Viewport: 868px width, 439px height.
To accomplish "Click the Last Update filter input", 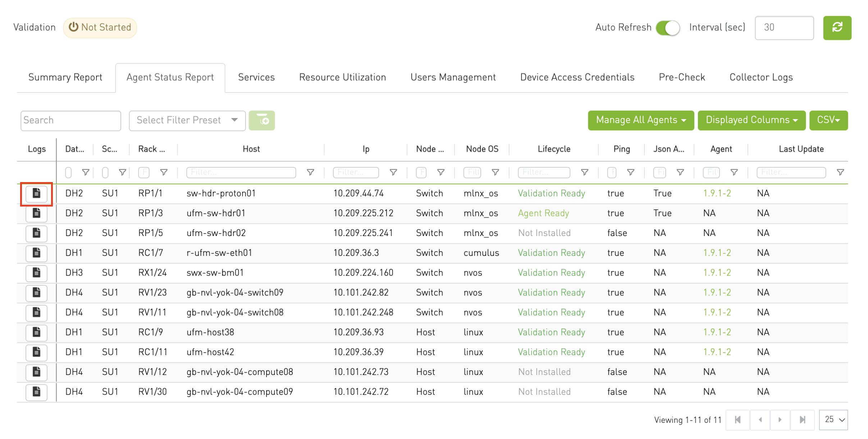I will [x=791, y=172].
